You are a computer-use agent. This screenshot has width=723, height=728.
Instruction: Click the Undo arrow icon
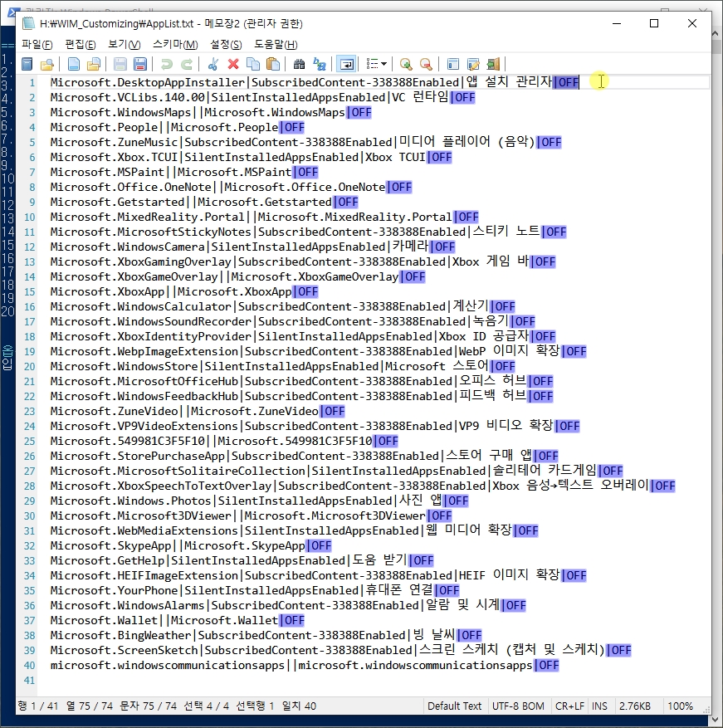click(x=166, y=64)
